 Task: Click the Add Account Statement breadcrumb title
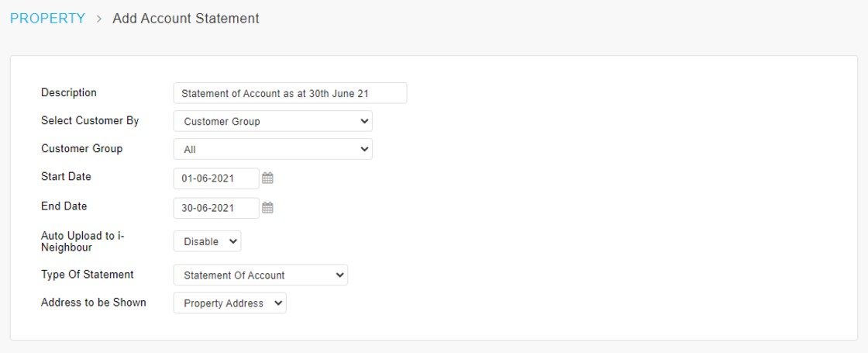click(x=186, y=19)
